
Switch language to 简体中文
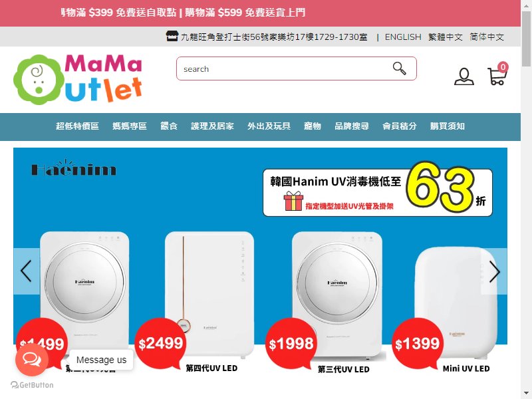pos(487,37)
